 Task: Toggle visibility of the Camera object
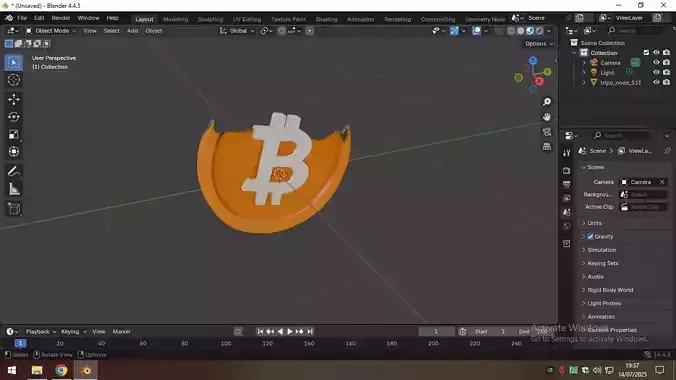point(656,63)
